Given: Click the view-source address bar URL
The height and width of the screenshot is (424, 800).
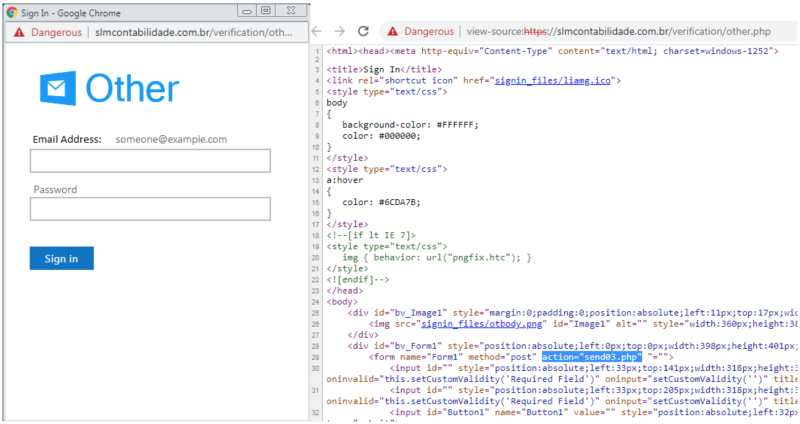Looking at the screenshot, I should coord(618,32).
